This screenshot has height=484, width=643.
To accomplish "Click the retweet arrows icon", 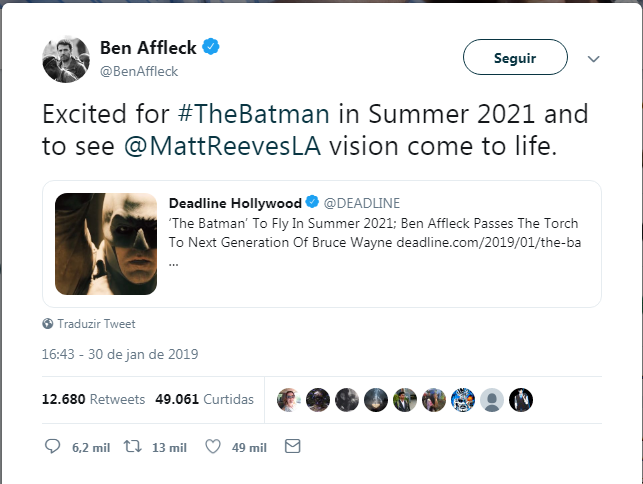I will click(x=132, y=446).
